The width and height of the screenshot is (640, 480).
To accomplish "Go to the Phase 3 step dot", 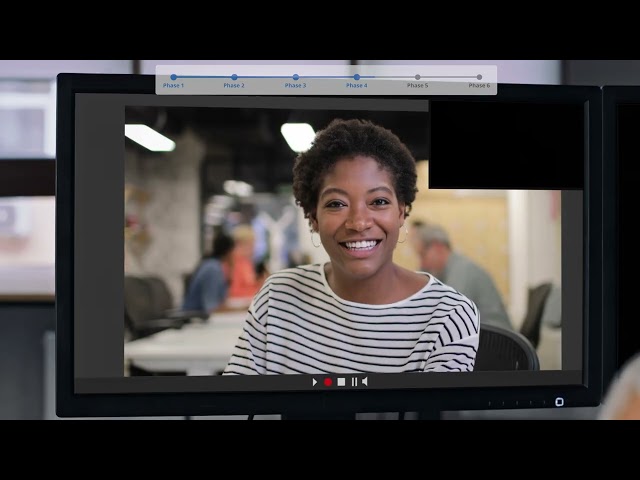I will [295, 76].
